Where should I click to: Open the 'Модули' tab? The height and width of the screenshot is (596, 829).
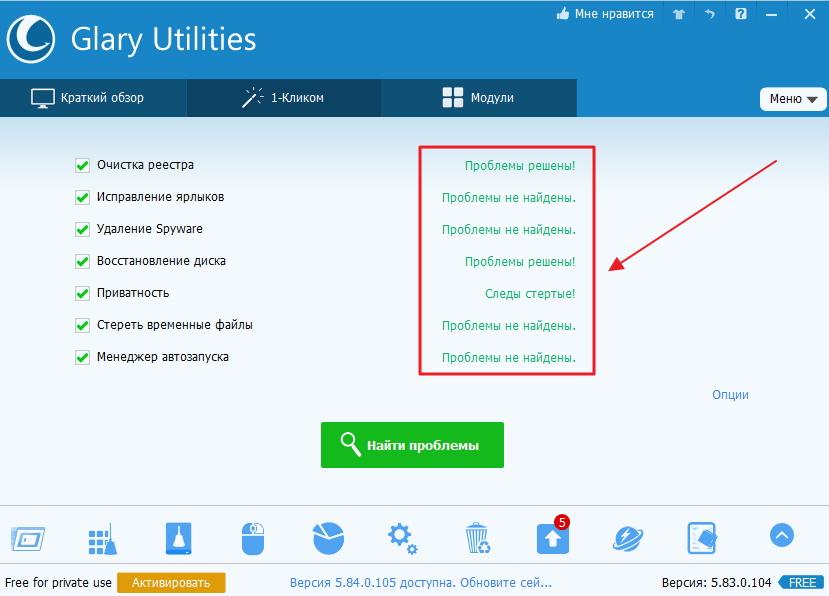pyautogui.click(x=478, y=98)
